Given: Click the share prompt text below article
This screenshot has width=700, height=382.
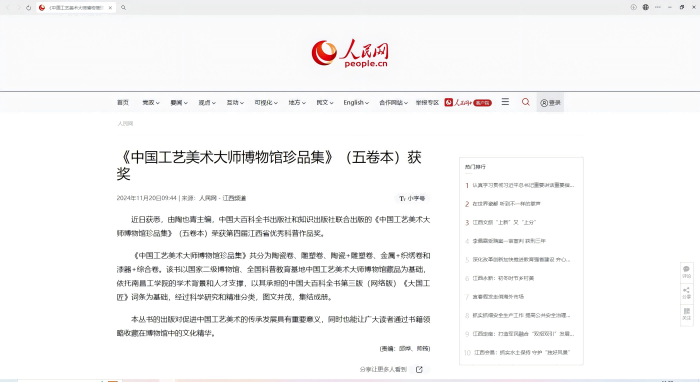Looking at the screenshot, I should point(383,370).
